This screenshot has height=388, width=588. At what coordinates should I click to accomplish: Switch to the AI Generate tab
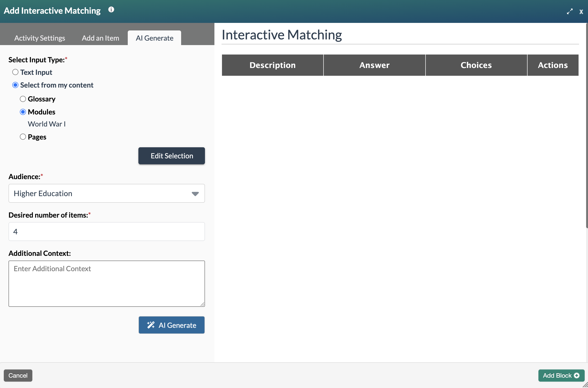pos(154,38)
